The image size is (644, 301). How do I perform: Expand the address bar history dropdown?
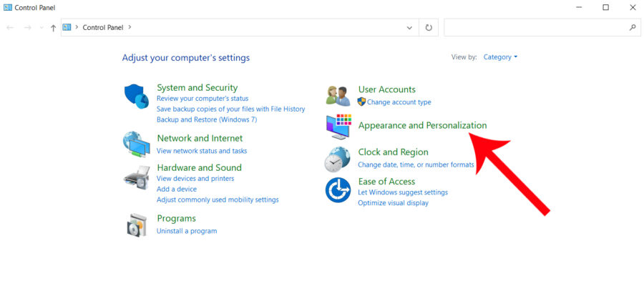click(409, 27)
